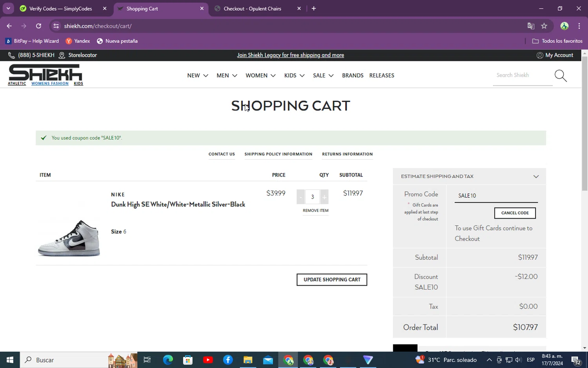This screenshot has height=368, width=588.
Task: Open the BRANDS menu item
Action: pyautogui.click(x=352, y=75)
